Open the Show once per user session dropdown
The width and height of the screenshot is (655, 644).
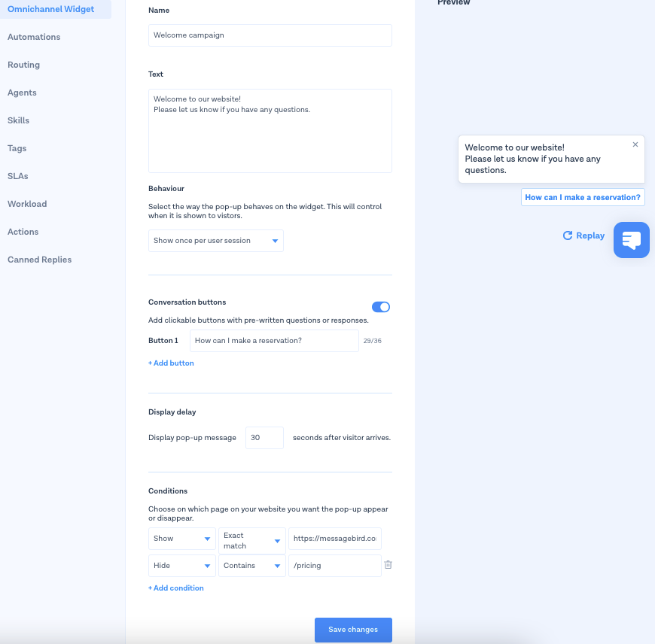tap(216, 241)
